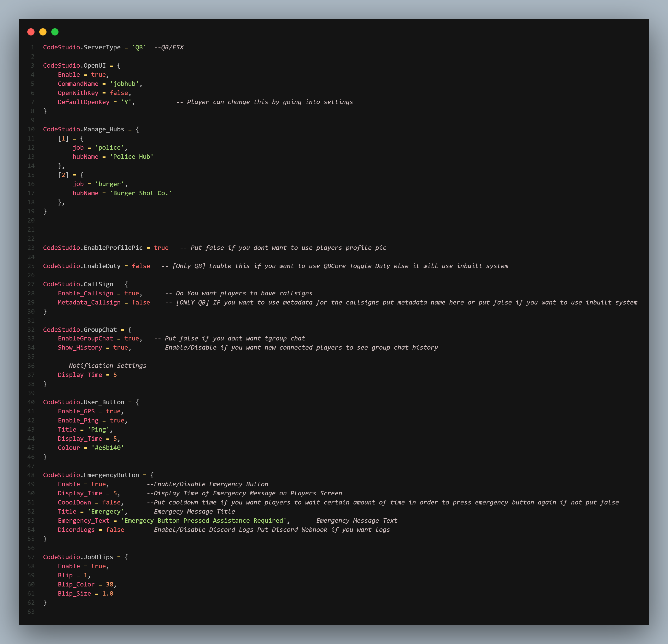Click 'Emergency_Text' key

83,521
